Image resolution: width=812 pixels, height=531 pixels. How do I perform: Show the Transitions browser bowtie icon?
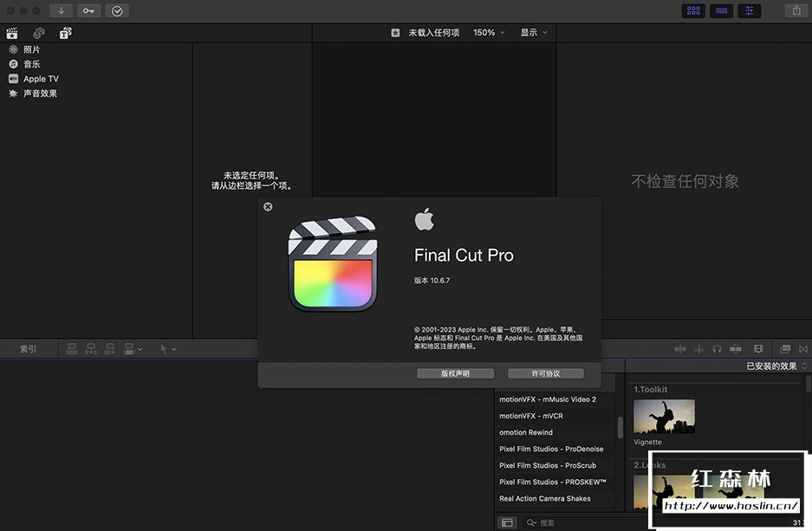point(803,349)
